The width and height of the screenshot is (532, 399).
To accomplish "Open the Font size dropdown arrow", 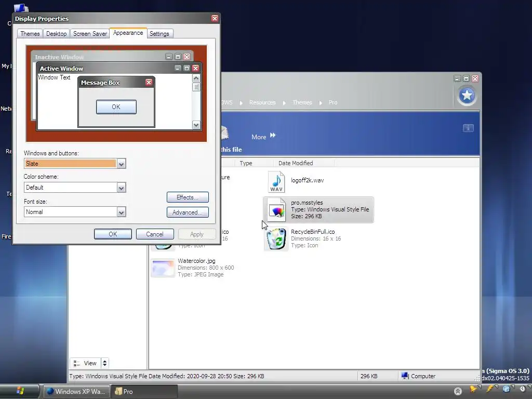I will pos(121,212).
